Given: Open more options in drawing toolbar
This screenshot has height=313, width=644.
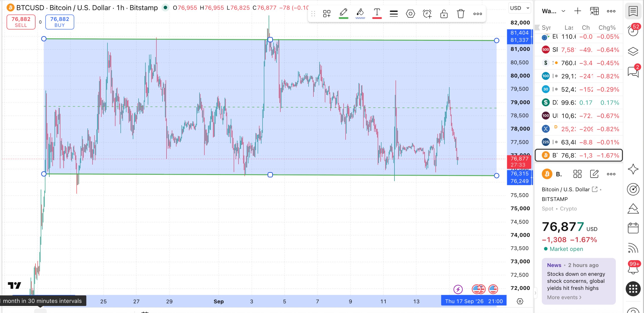Looking at the screenshot, I should point(477,14).
